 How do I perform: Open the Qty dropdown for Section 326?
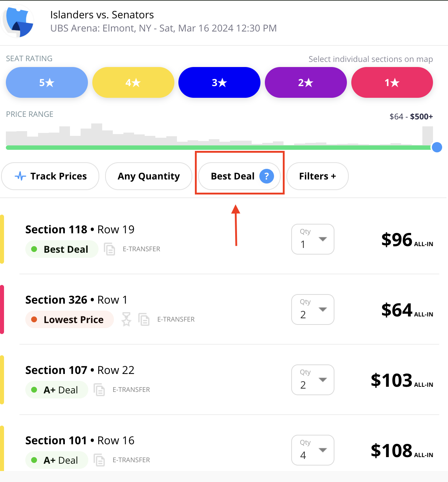(x=313, y=309)
